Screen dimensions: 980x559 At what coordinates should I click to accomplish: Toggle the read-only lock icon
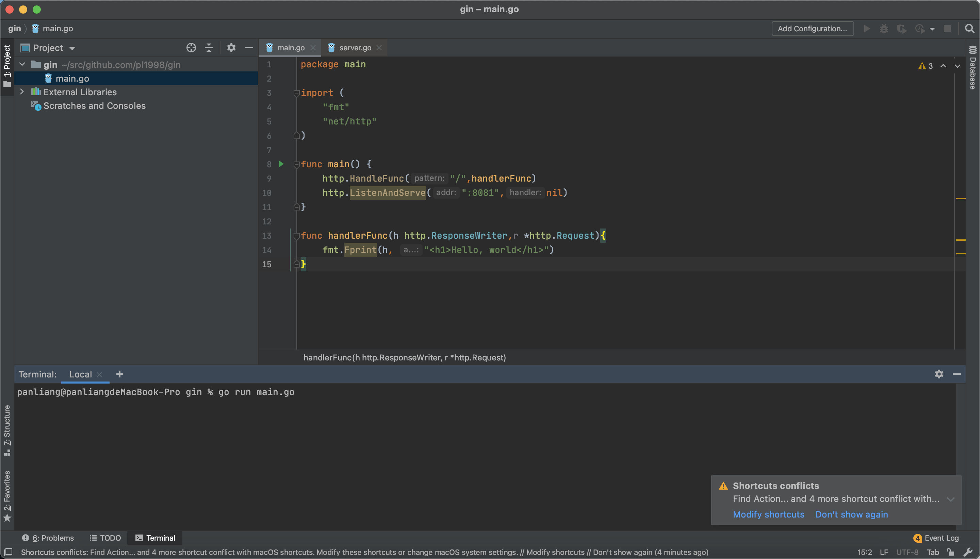(951, 552)
